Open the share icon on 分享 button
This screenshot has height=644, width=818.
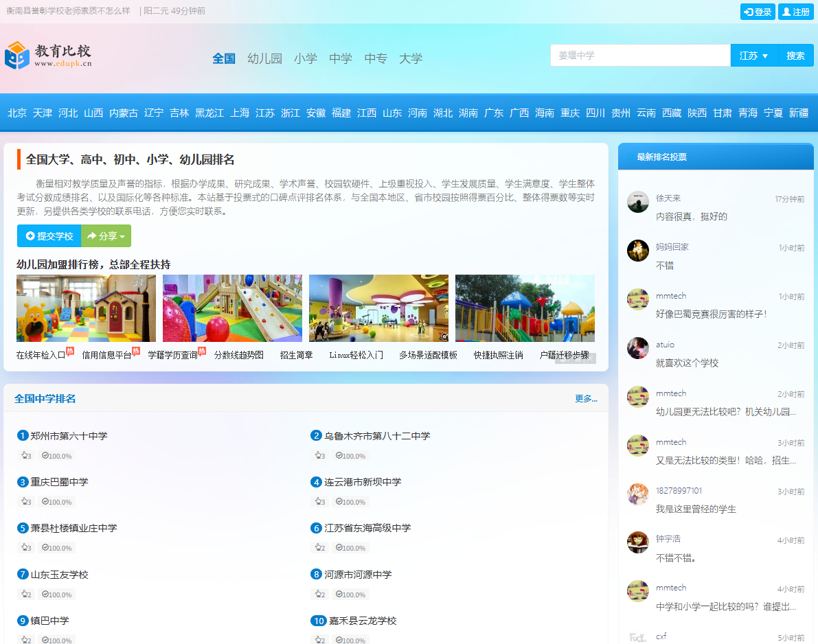93,235
